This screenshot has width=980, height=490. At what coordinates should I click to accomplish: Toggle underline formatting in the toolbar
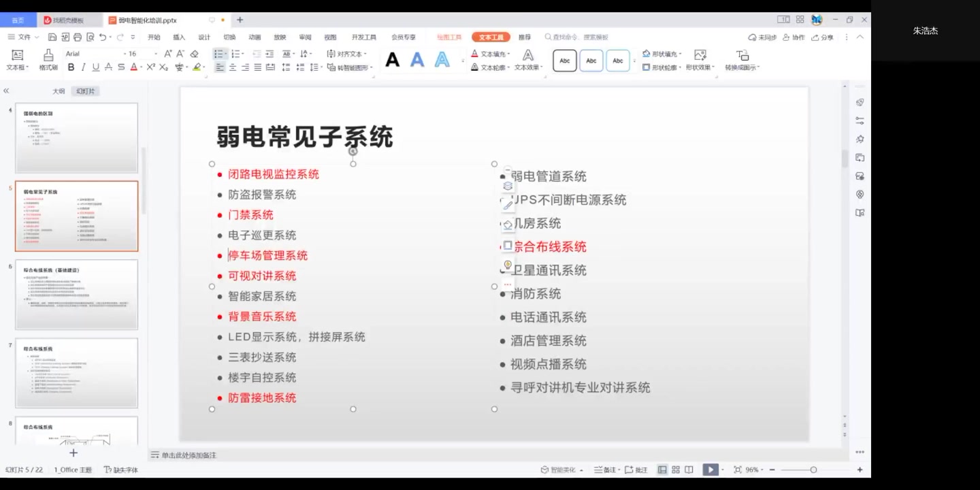95,67
